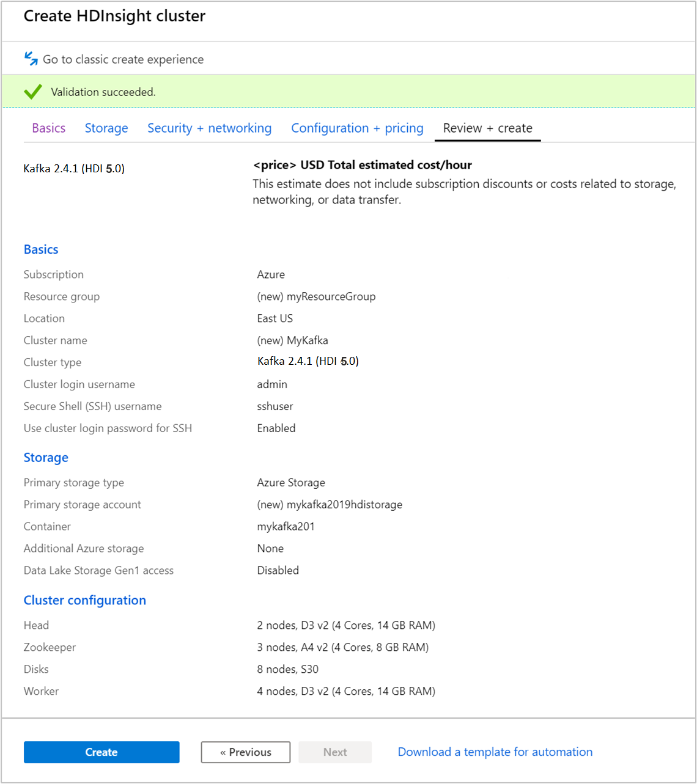Click the green validation succeeded checkmark

pyautogui.click(x=32, y=91)
